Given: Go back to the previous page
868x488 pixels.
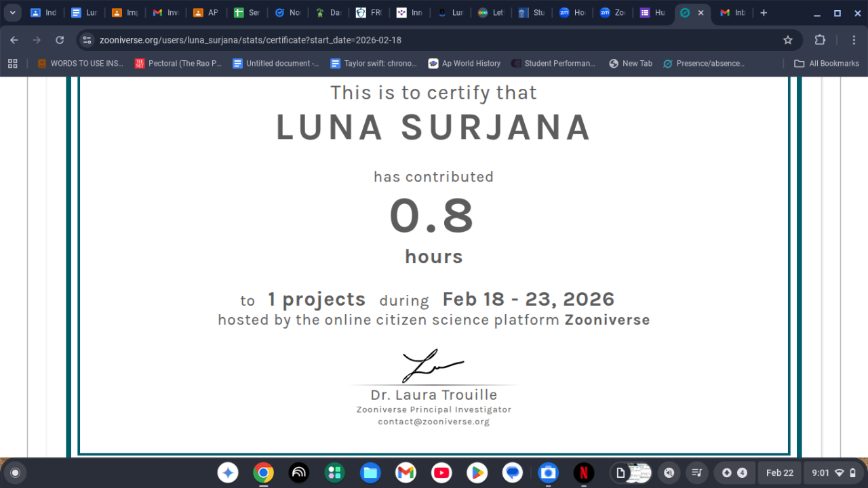Looking at the screenshot, I should pos(14,40).
